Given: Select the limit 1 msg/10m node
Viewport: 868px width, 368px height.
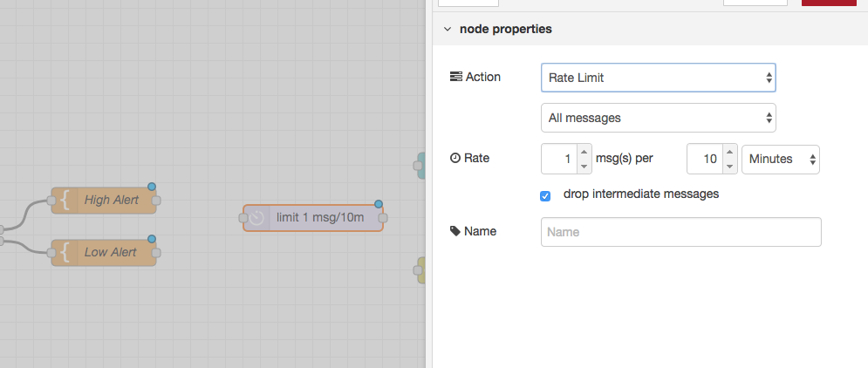Looking at the screenshot, I should (313, 218).
